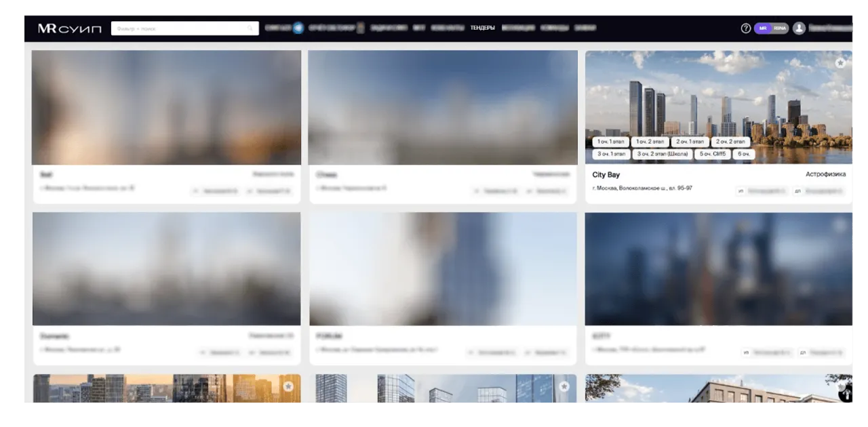This screenshot has height=427, width=868.
Task: Click the MR СУИП logo
Action: (69, 28)
